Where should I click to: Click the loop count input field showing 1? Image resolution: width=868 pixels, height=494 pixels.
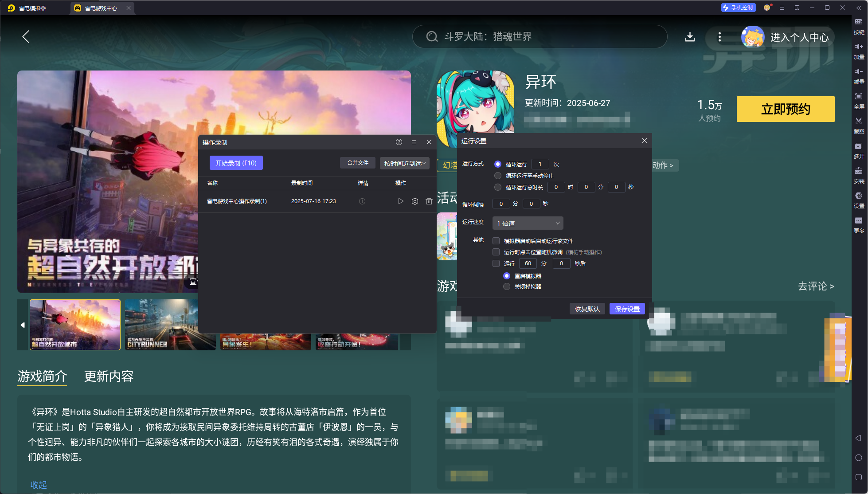coord(540,164)
